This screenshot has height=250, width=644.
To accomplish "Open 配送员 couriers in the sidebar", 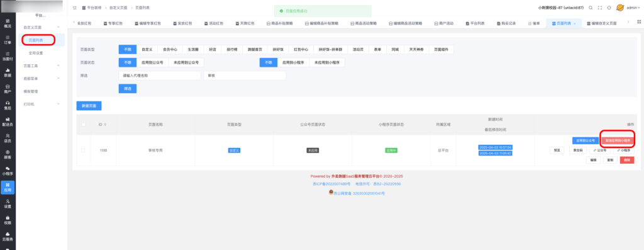I will (x=8, y=122).
